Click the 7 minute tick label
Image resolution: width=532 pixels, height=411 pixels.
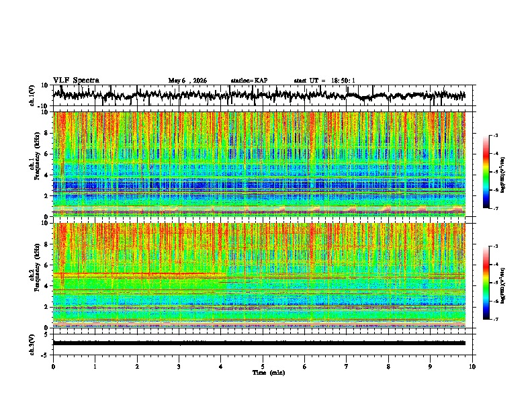[347, 367]
